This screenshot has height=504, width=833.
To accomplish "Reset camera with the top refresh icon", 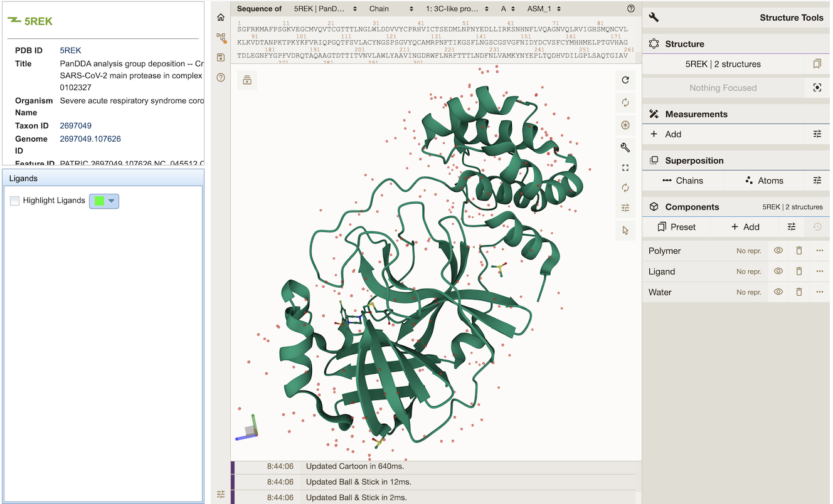I will tap(625, 80).
